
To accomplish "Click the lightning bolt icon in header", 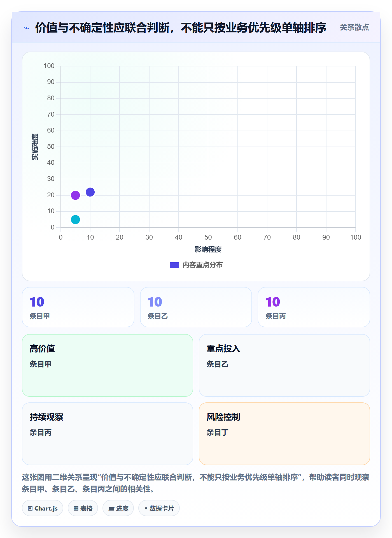I will [27, 28].
